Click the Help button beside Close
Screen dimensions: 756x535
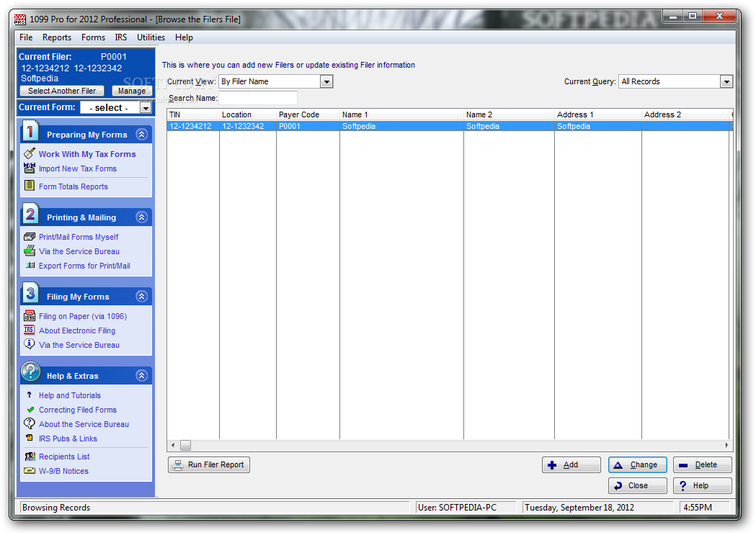(x=703, y=485)
